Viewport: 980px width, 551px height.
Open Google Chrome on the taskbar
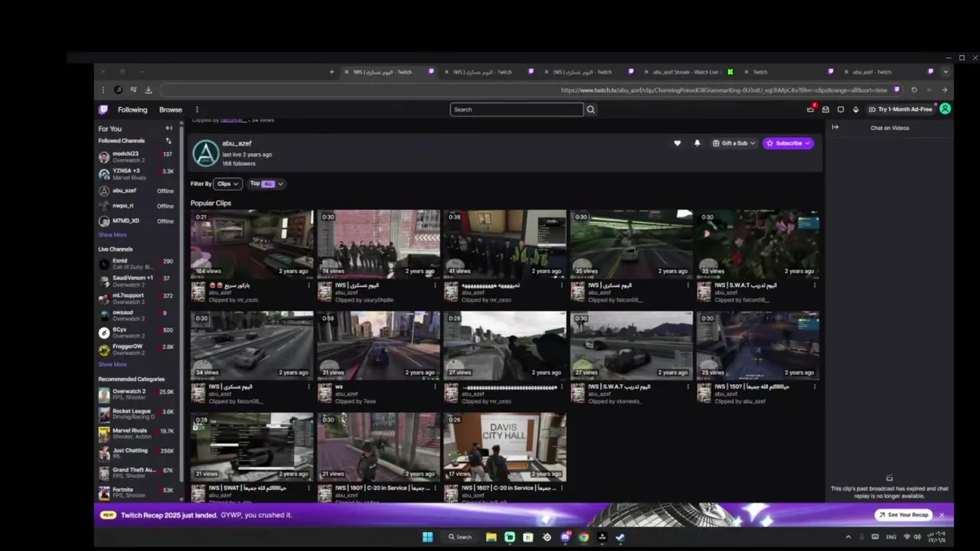click(x=583, y=537)
